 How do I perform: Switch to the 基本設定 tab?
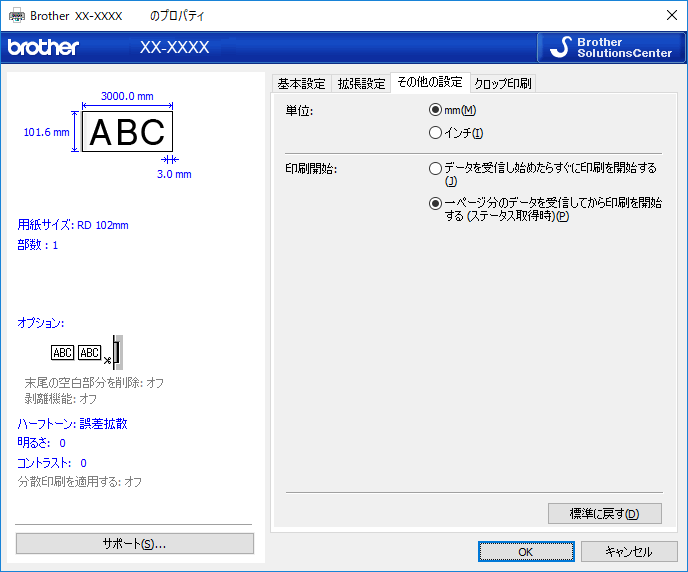point(301,83)
